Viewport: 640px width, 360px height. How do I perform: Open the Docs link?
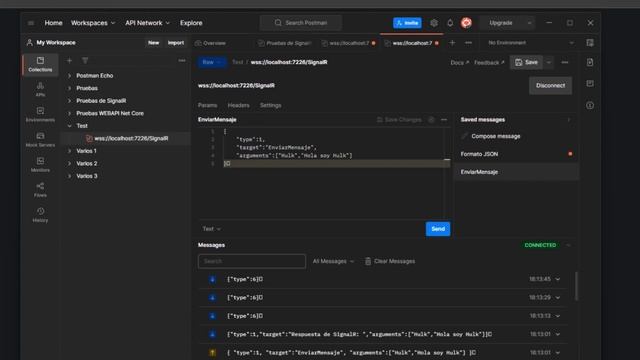tap(460, 62)
